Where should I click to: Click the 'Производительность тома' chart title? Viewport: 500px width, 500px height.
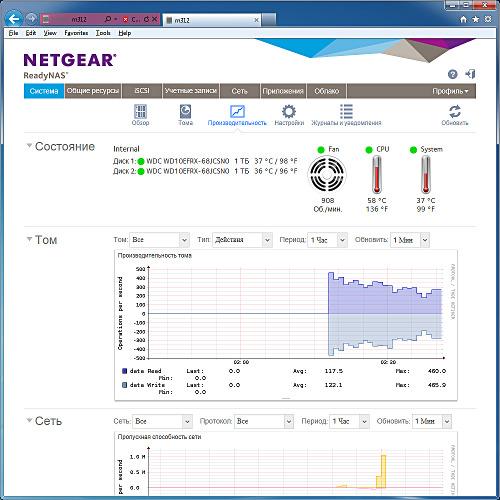tap(155, 256)
